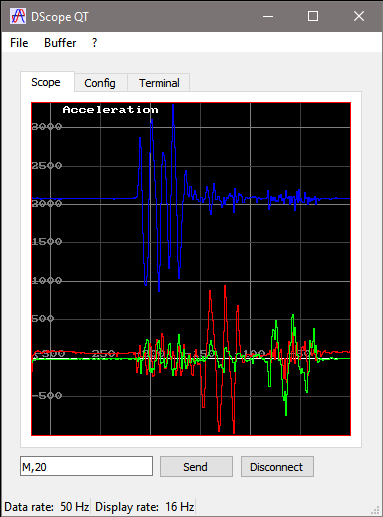The image size is (383, 517).
Task: Click the 1500 y-axis label on the scope
Action: click(x=47, y=241)
